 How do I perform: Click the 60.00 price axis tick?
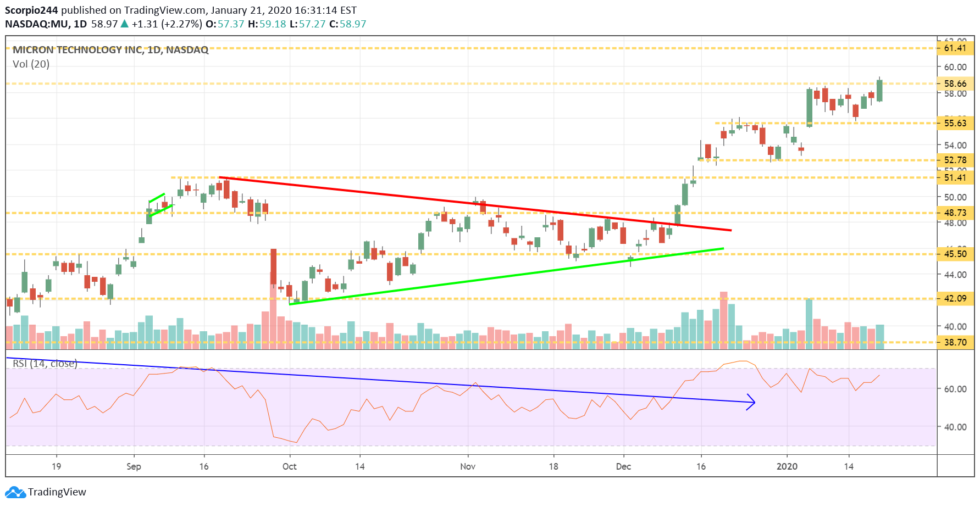955,67
